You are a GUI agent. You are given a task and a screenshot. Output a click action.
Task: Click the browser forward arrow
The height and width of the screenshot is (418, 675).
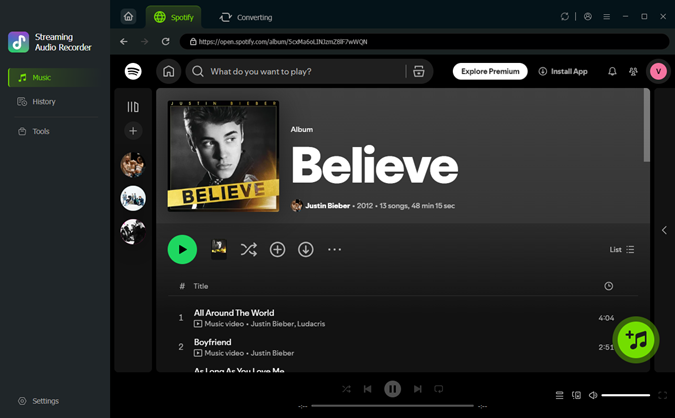pyautogui.click(x=145, y=41)
